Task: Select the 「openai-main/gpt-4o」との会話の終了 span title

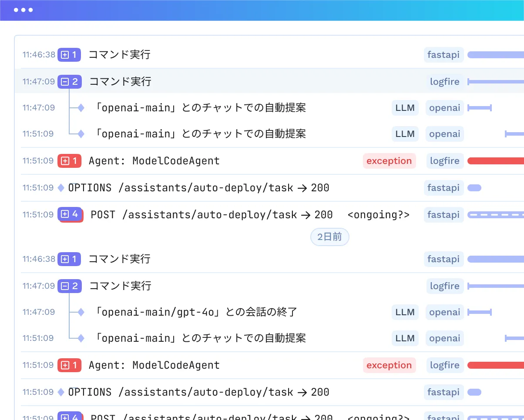Action: 195,312
